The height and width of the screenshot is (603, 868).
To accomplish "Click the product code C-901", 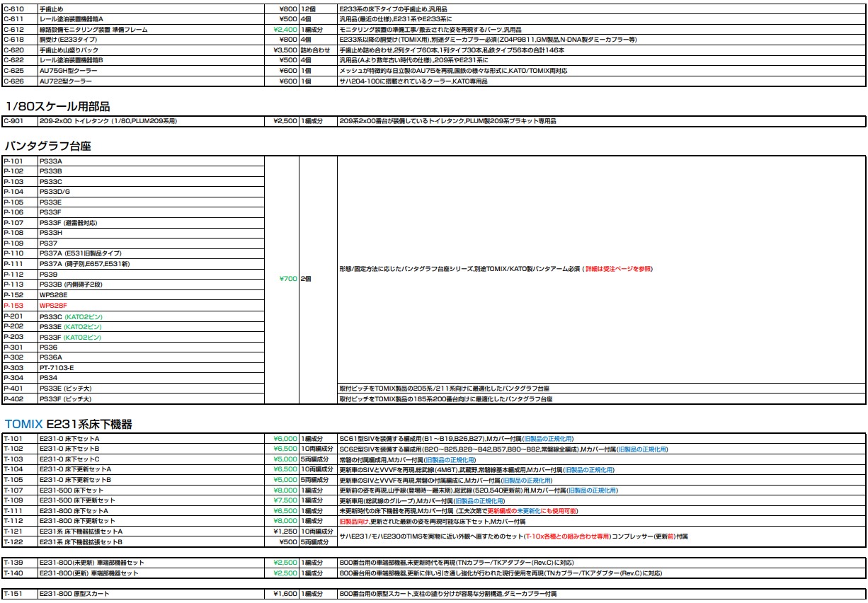I will [x=13, y=122].
